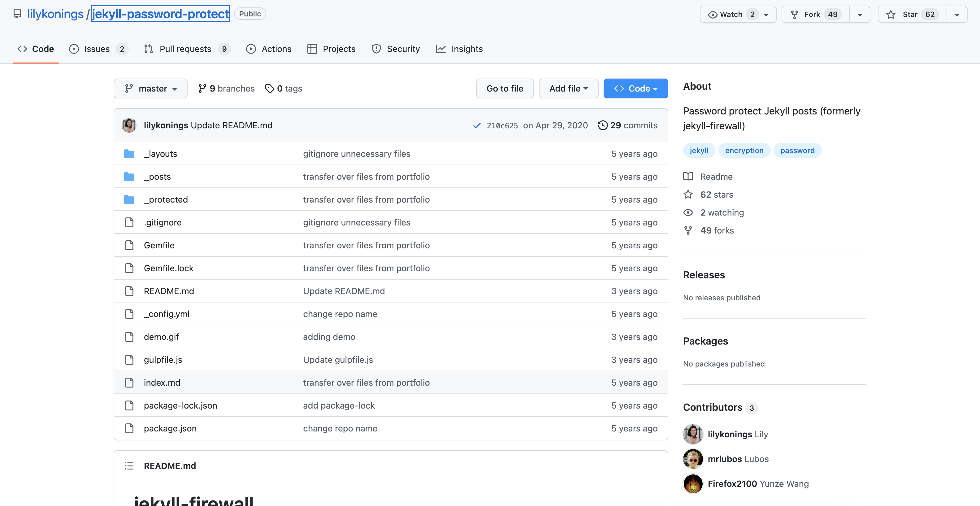Screen dimensions: 980x506
Task: Open the 'Update gulpfile.js' commit message
Action: (x=338, y=360)
